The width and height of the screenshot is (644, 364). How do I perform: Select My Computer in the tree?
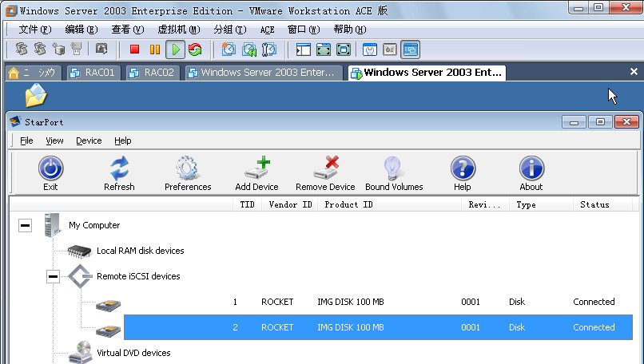[94, 225]
